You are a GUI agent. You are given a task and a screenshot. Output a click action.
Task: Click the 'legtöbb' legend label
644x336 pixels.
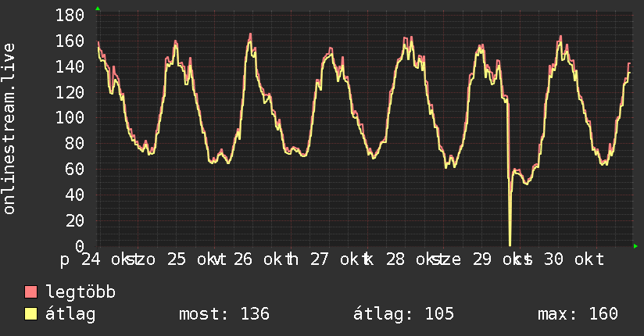80,291
